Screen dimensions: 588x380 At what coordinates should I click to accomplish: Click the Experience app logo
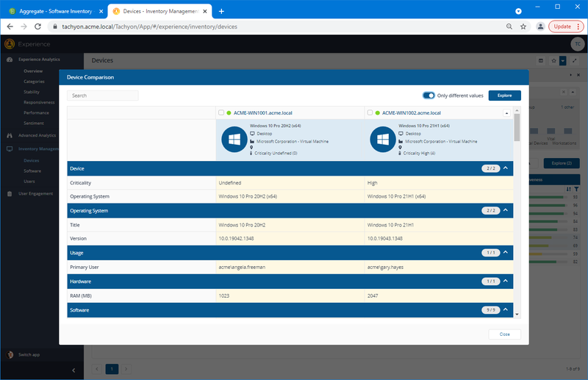(x=10, y=44)
